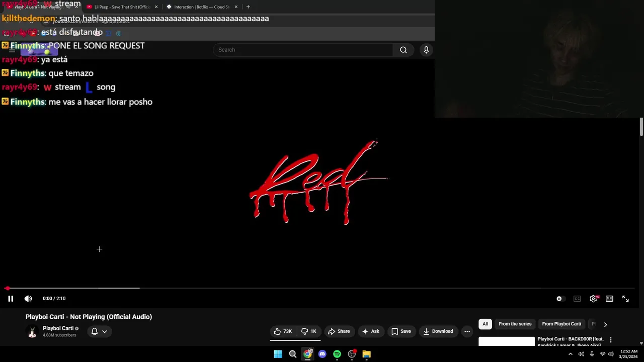This screenshot has width=644, height=362.
Task: Open Playboi Carti channel avatar
Action: coord(32,331)
